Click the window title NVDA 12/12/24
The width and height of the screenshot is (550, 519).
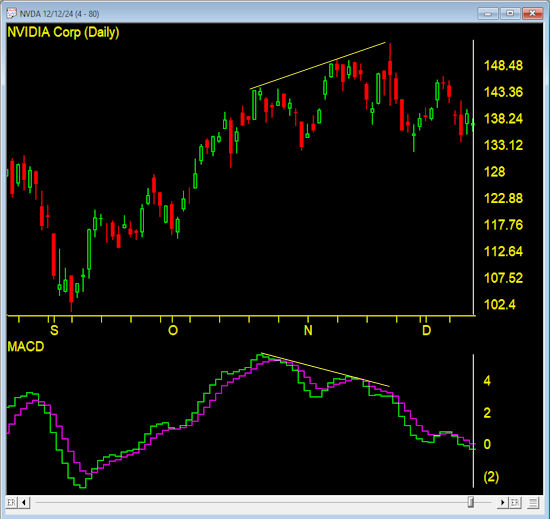59,14
